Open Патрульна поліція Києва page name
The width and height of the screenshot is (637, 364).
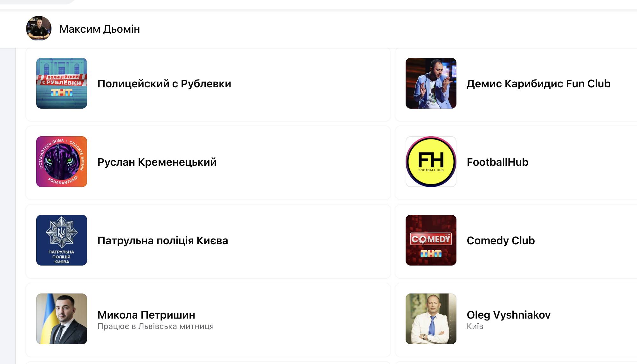pos(162,240)
